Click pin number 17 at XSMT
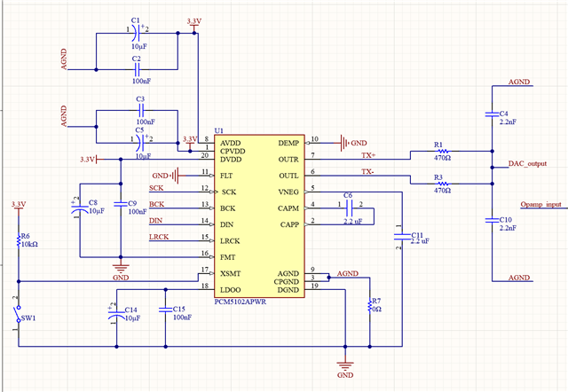Screen dimensions: 568x392 205,270
